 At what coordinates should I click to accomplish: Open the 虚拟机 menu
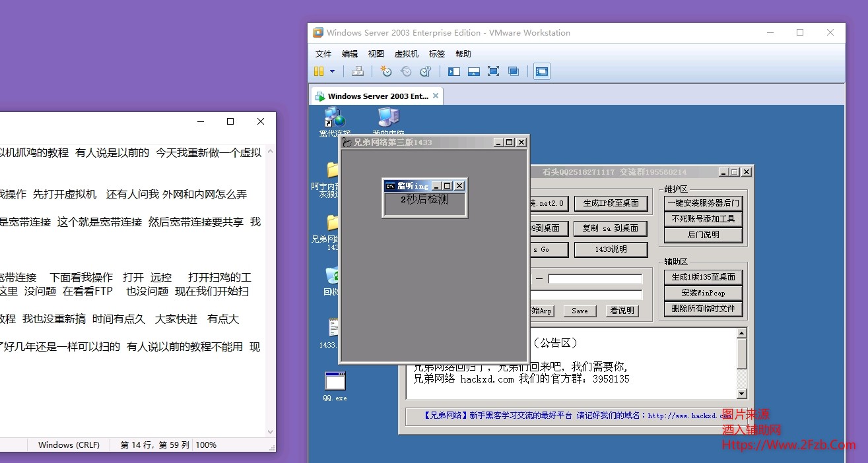(407, 54)
